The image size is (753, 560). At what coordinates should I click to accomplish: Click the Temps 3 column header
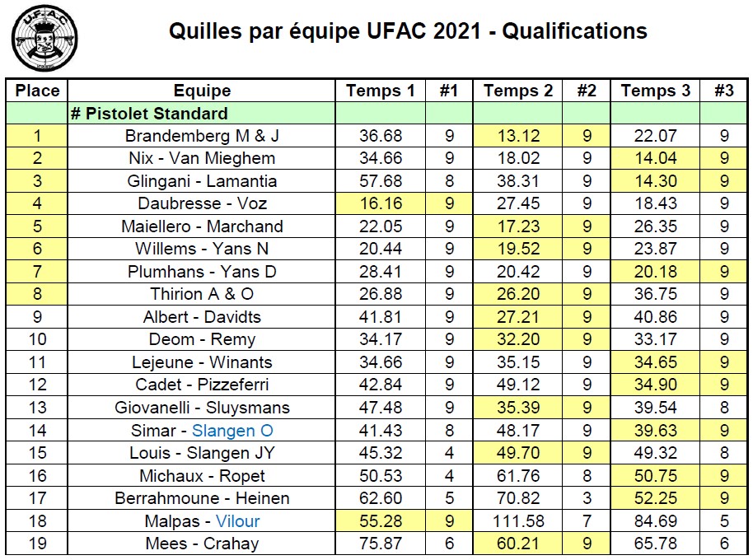click(x=656, y=91)
